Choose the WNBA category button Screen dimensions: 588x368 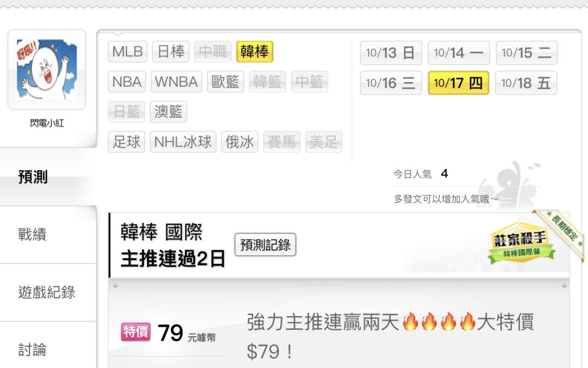(176, 81)
